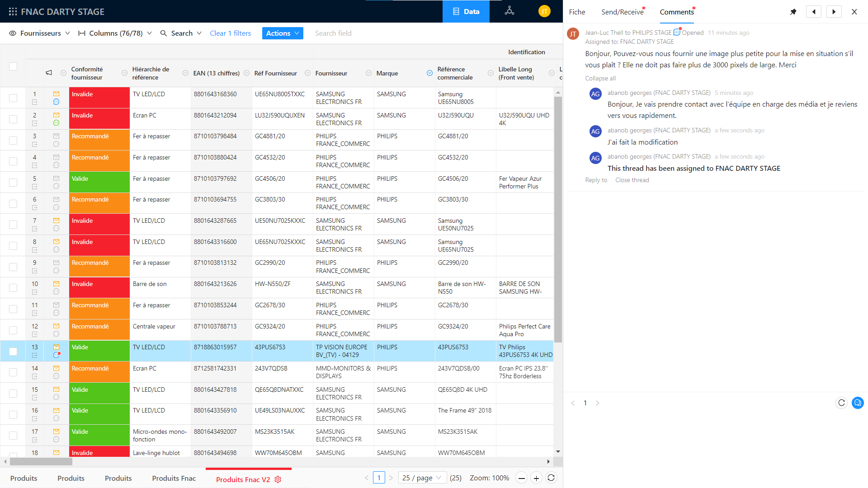
Task: Switch to the Send/Receive tab
Action: 622,12
